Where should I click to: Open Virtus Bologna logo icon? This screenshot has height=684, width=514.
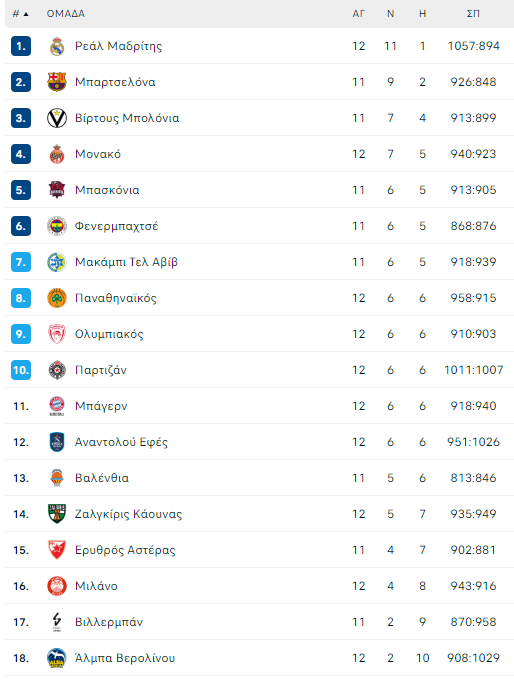pyautogui.click(x=57, y=118)
